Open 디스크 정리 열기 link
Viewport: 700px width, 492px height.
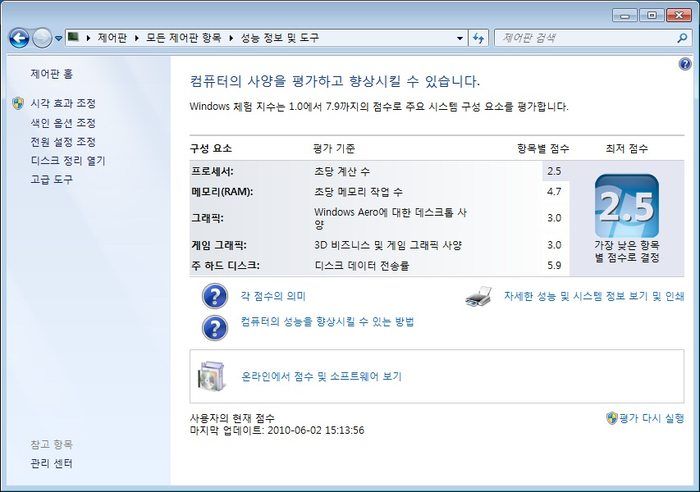[68, 161]
